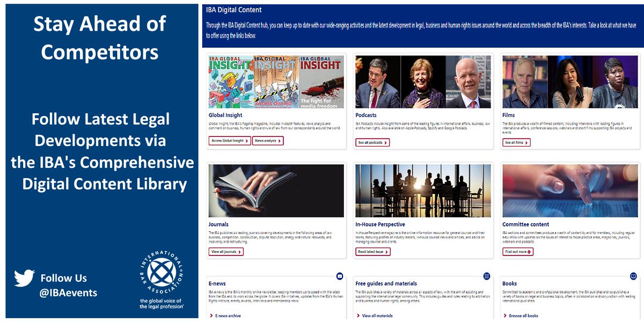Screen dimensions: 644x322
Task: Click the Books card icon
Action: pos(633,276)
